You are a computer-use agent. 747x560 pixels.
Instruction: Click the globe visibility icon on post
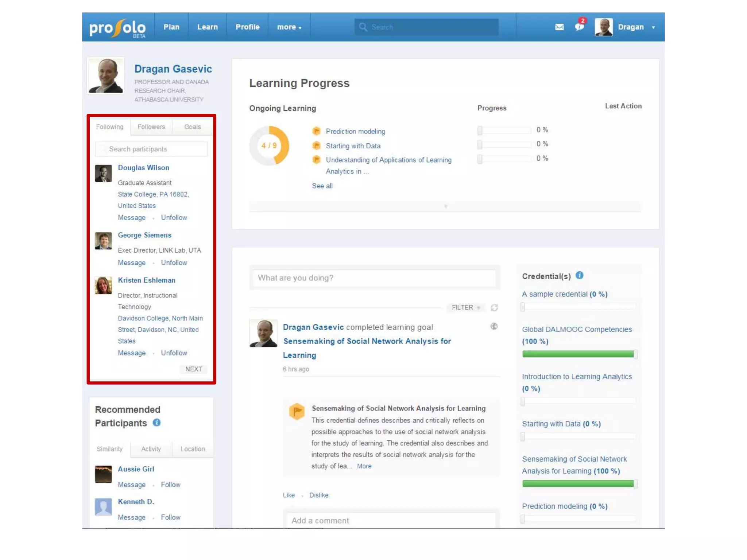click(x=494, y=326)
